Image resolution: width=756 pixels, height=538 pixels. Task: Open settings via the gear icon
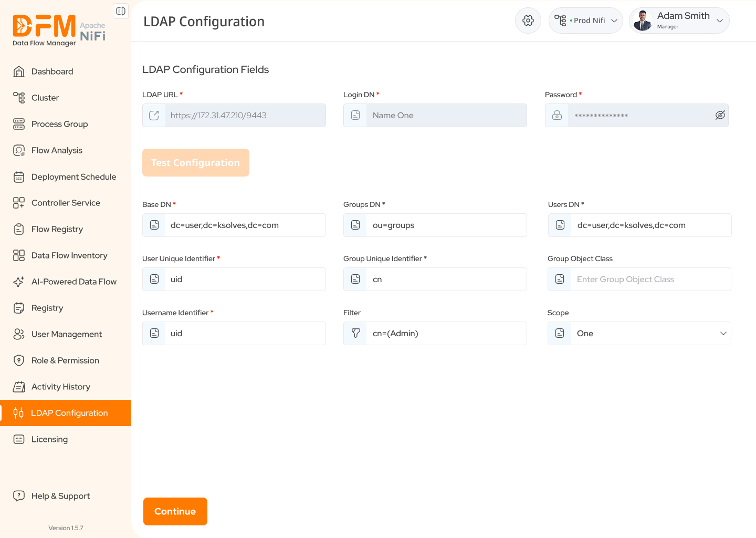click(528, 20)
